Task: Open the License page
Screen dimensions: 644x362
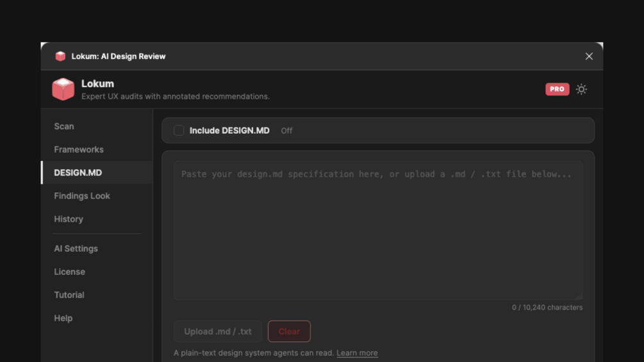Action: [69, 272]
